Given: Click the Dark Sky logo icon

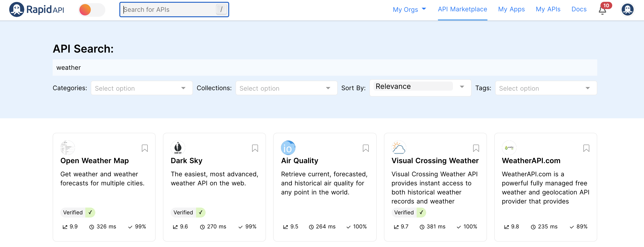Looking at the screenshot, I should click(178, 148).
